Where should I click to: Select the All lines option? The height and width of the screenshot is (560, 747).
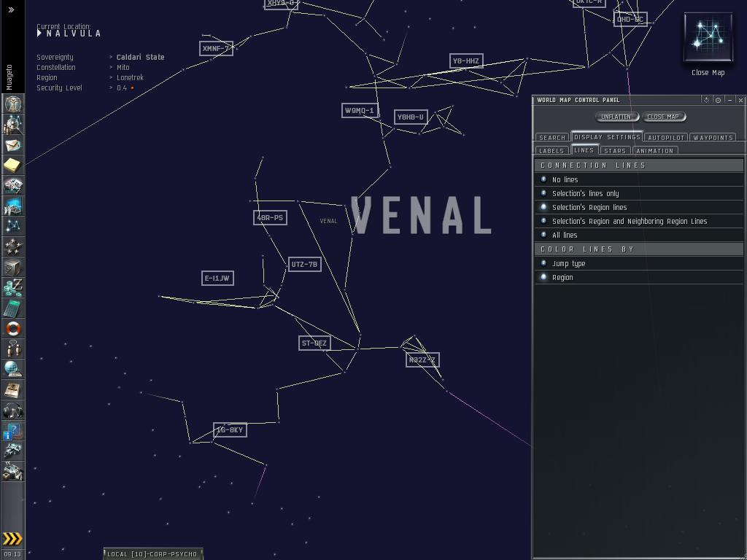pos(639,235)
